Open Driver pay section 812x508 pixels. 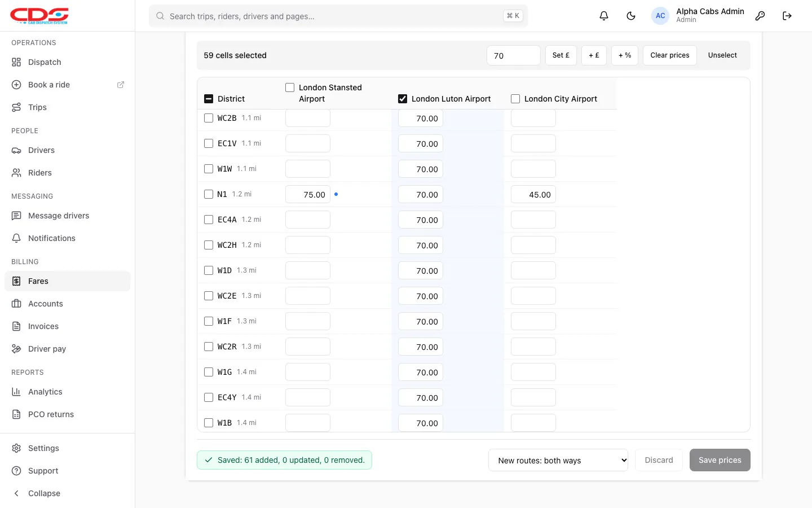click(x=68, y=349)
